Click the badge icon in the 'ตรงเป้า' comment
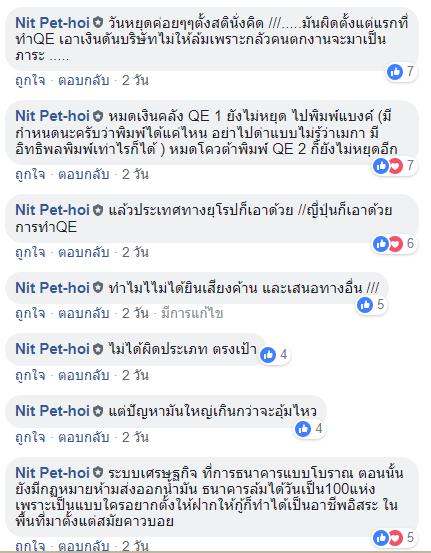This screenshot has height=553, width=431. (98, 349)
